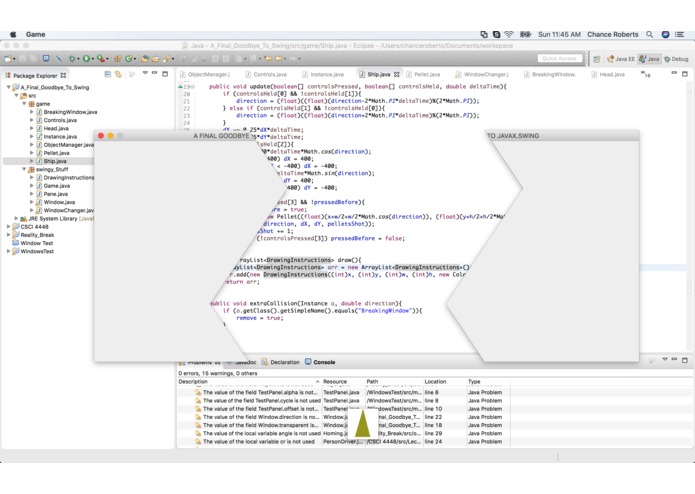The width and height of the screenshot is (695, 494).
Task: Click the Debug bug icon in toolbar
Action: pyautogui.click(x=72, y=58)
